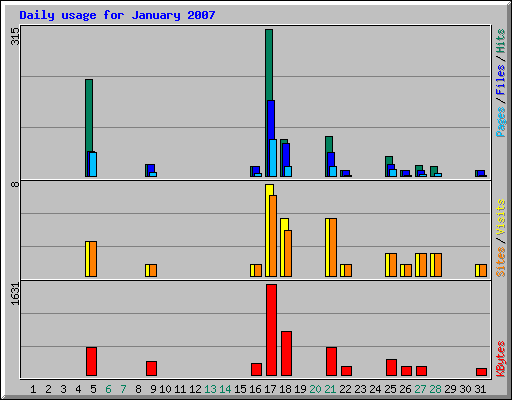Click the red KBytes bar for day 17
The width and height of the screenshot is (512, 400).
click(x=271, y=330)
